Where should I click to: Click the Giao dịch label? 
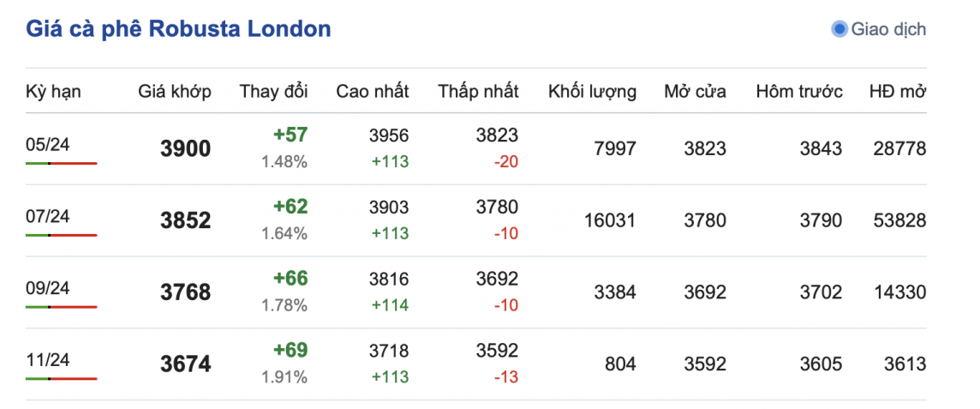point(888,29)
